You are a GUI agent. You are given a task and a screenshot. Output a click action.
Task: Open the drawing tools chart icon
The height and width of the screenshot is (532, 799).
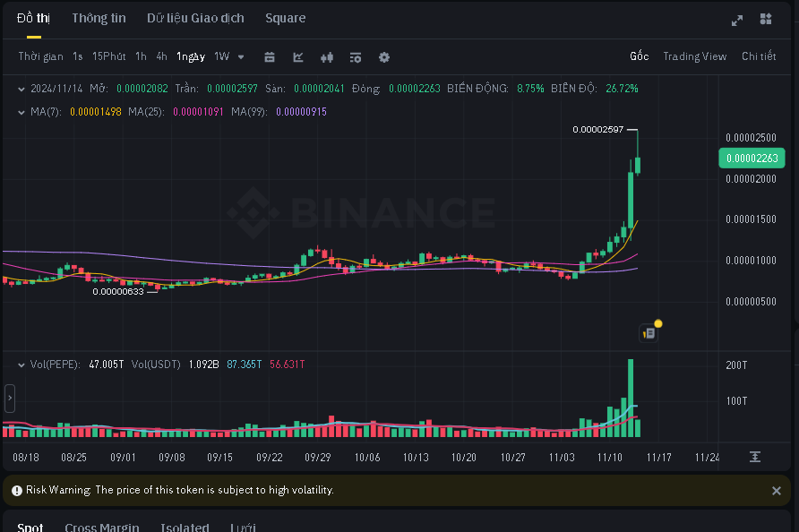(x=298, y=57)
